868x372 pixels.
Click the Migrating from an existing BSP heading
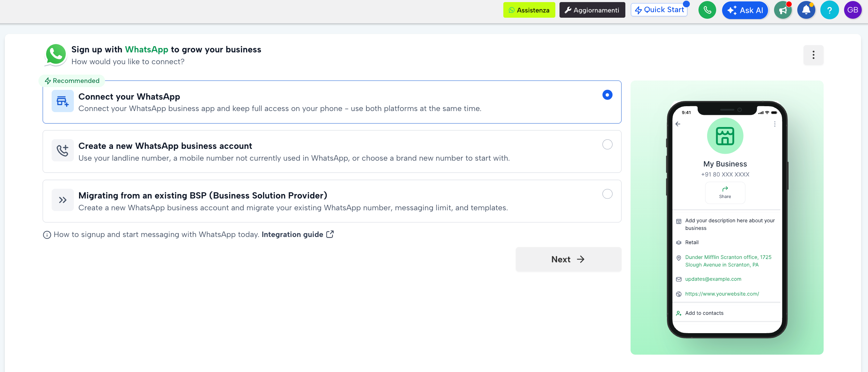[x=203, y=196]
